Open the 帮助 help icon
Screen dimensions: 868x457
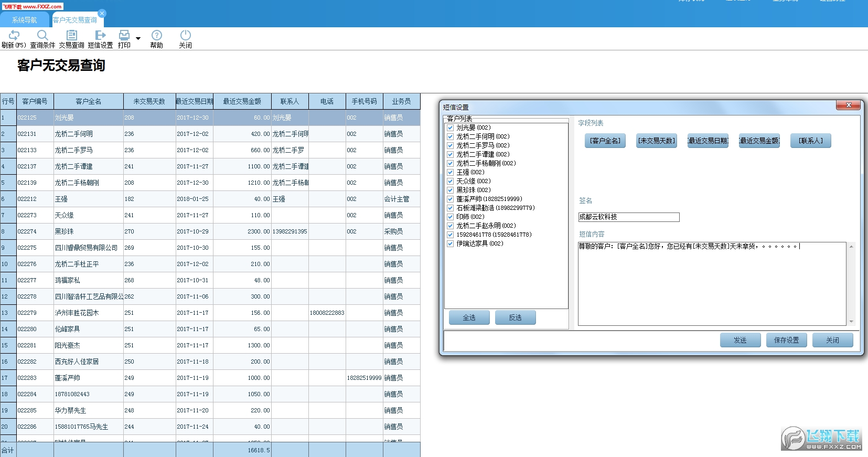(156, 35)
